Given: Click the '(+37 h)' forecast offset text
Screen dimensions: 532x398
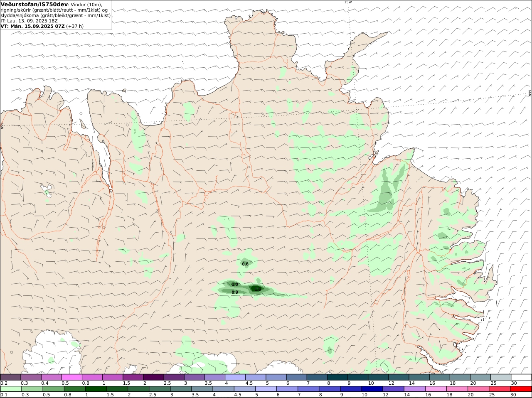Looking at the screenshot, I should tap(75, 26).
